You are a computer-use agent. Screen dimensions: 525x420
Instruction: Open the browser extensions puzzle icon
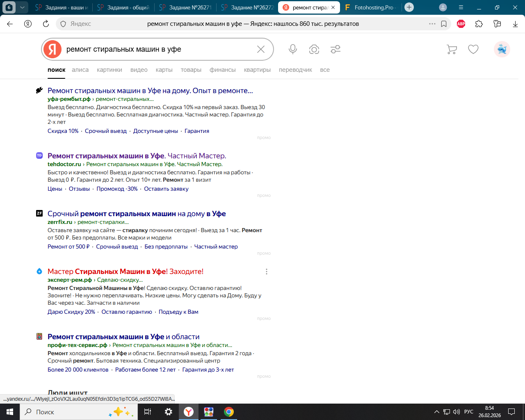479,24
